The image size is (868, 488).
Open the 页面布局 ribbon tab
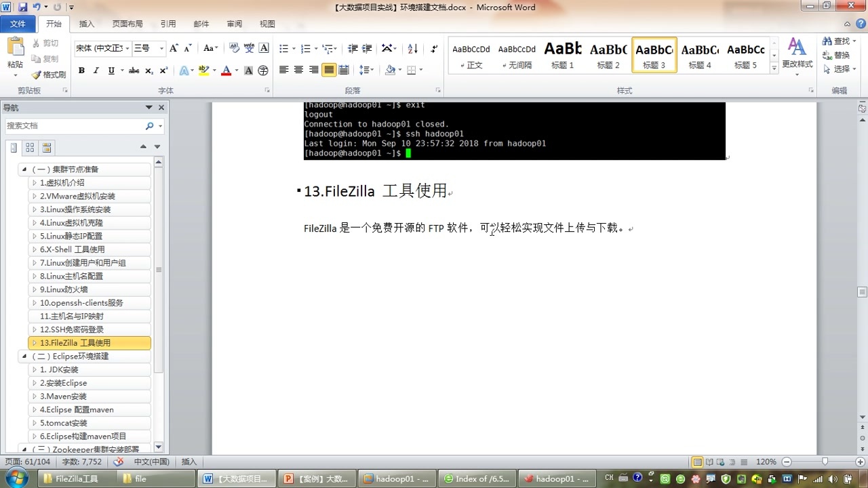click(127, 24)
